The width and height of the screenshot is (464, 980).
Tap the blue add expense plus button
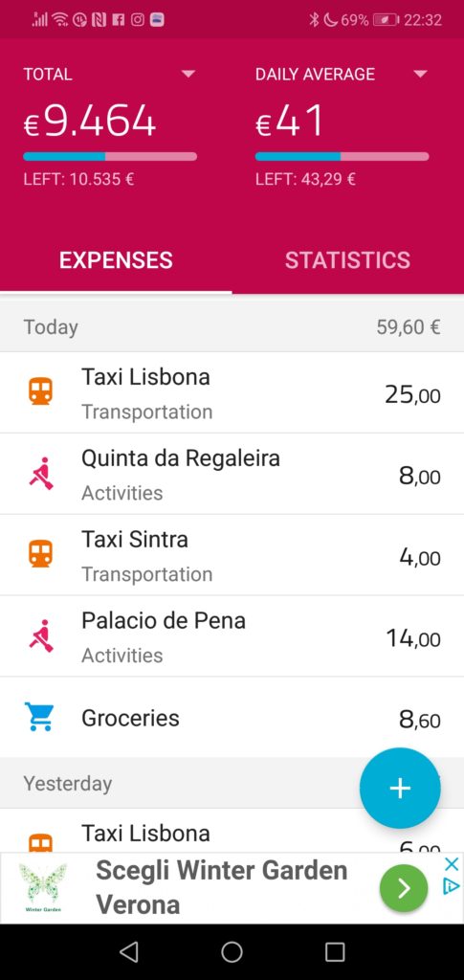(x=400, y=789)
